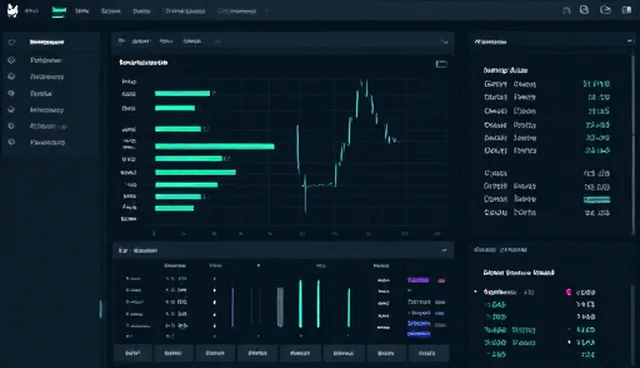This screenshot has width=640, height=368.
Task: Click the second button in the bottom button row
Action: [173, 353]
